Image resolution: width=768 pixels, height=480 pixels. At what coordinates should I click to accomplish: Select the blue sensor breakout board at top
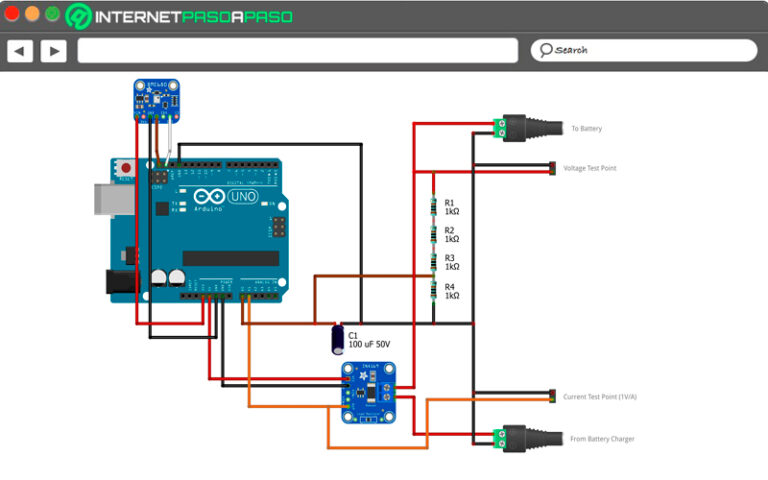point(154,100)
